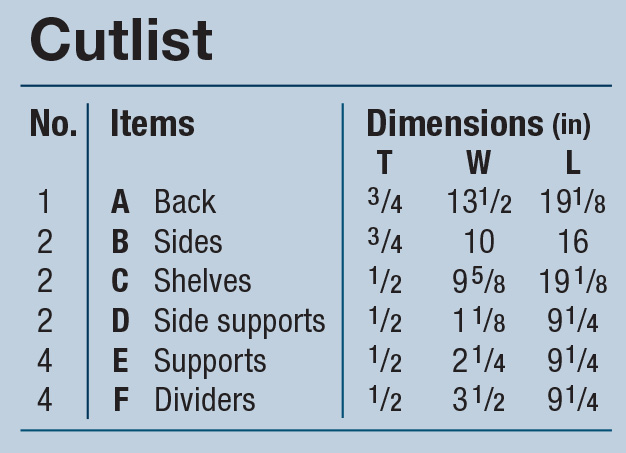
Task: Select the 'Dimensions (in)' header
Action: (x=478, y=124)
